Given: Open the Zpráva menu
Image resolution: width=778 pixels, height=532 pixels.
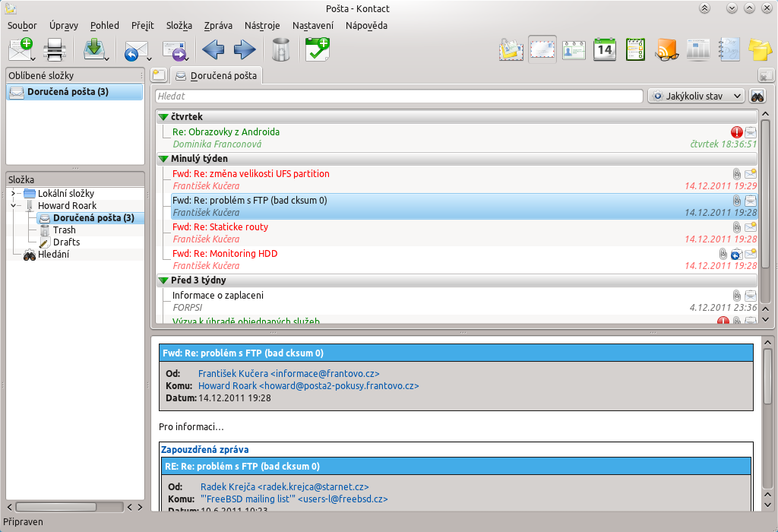Looking at the screenshot, I should 218,25.
